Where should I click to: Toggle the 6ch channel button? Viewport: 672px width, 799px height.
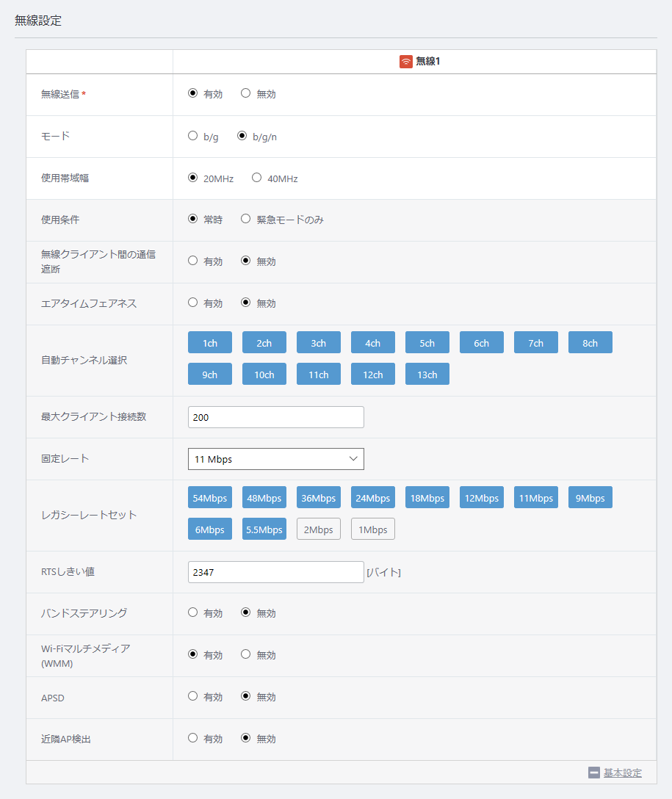[x=482, y=342]
